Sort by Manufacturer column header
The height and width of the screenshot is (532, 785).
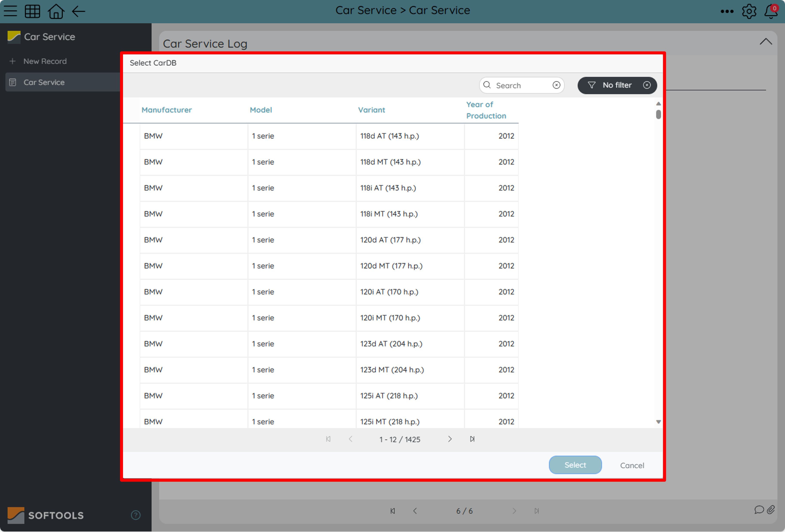pos(166,110)
